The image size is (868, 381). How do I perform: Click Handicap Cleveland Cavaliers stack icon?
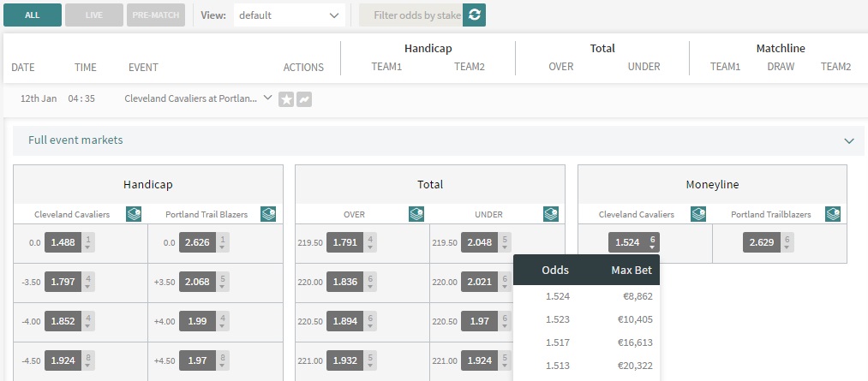[134, 214]
